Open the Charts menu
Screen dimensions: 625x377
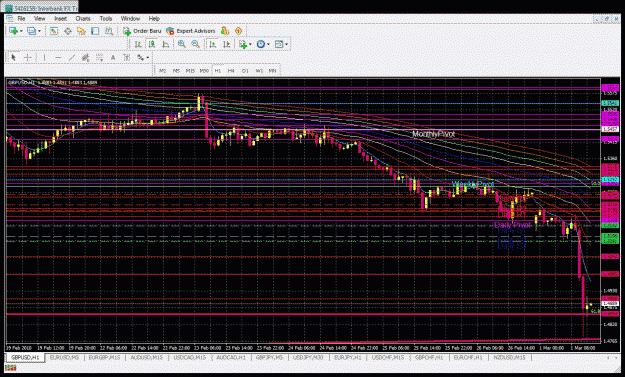coord(83,18)
